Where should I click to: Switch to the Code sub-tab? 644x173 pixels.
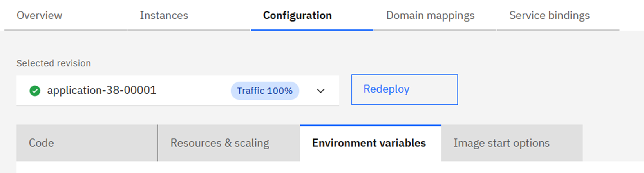tap(42, 143)
